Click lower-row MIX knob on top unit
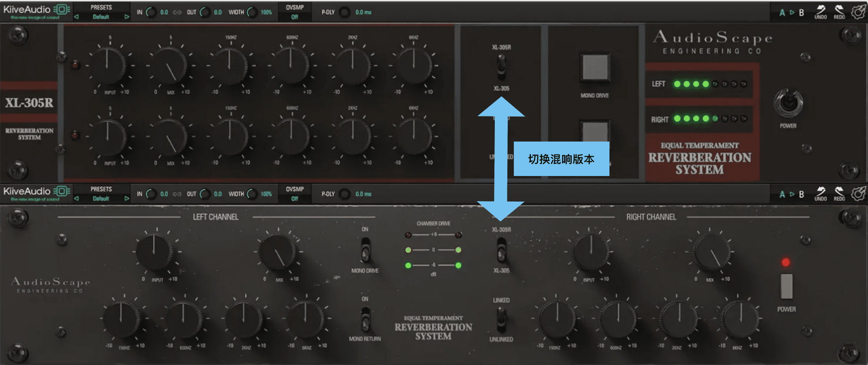The image size is (868, 365). coord(169,136)
